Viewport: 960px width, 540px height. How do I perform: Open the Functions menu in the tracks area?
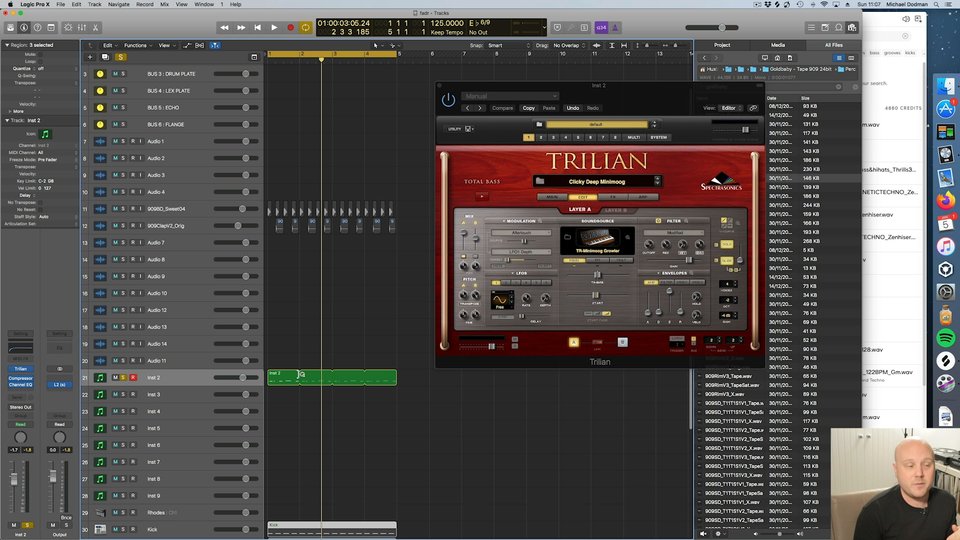(x=137, y=45)
